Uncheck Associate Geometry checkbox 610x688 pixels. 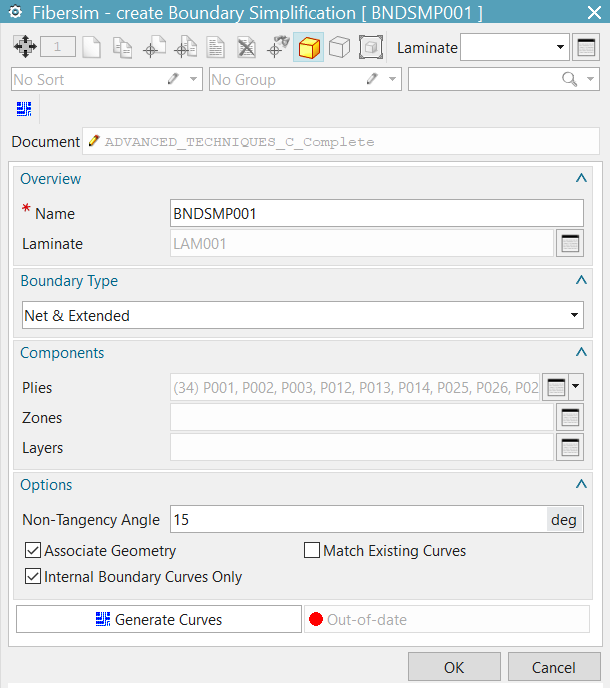pyautogui.click(x=33, y=551)
